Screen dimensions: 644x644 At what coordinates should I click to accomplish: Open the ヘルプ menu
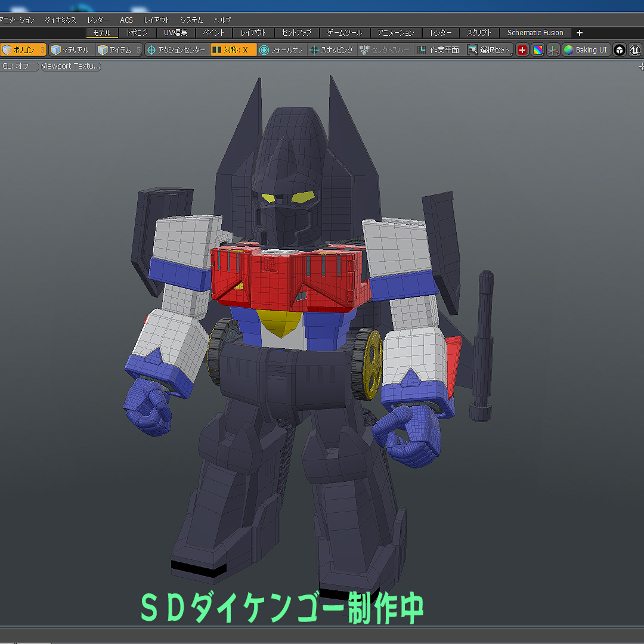click(x=222, y=20)
